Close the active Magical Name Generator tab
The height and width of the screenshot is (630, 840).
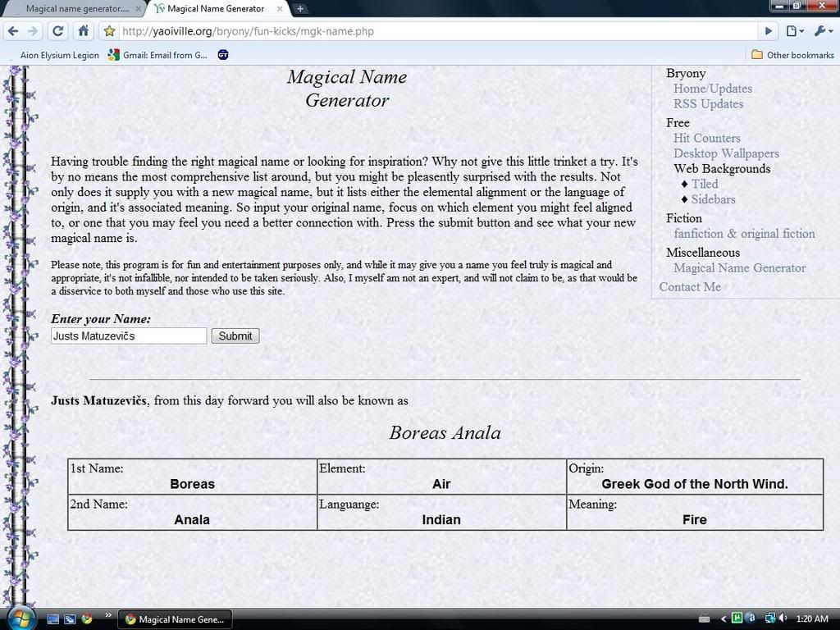[x=280, y=8]
